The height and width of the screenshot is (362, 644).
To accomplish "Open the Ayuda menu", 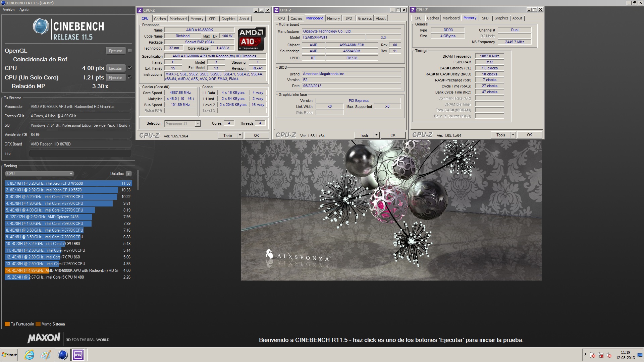I will 24,10.
